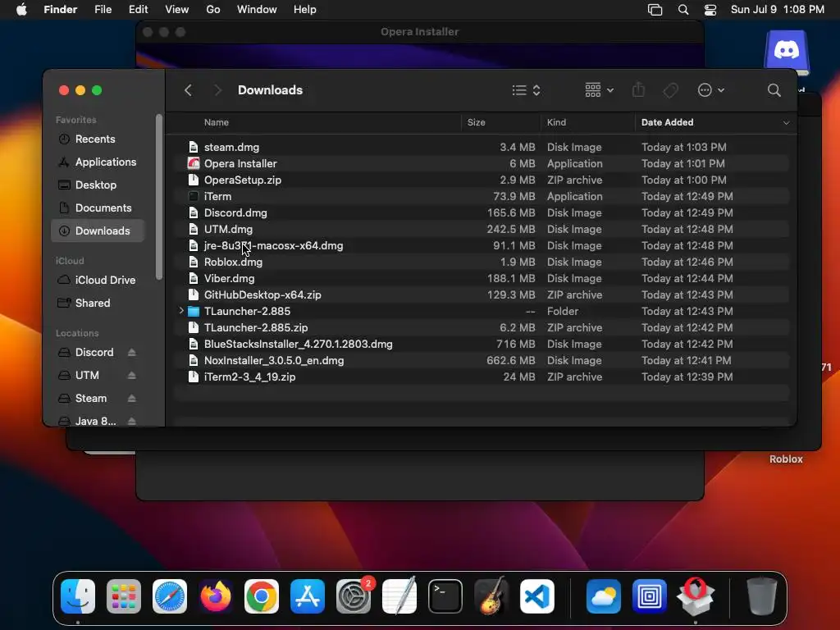The height and width of the screenshot is (630, 840).
Task: Select the Viber.dmg file
Action: [x=481, y=279]
